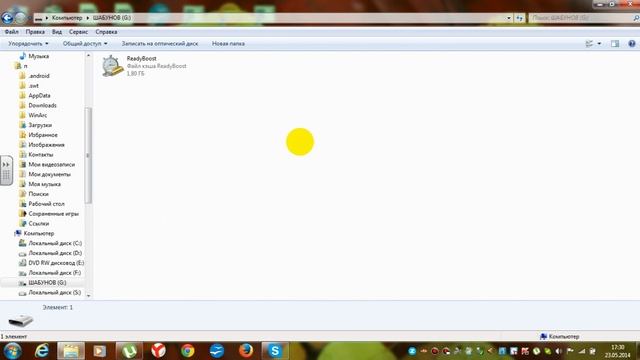The height and width of the screenshot is (360, 640).
Task: Select Мои документы in the tree
Action: coord(49,174)
